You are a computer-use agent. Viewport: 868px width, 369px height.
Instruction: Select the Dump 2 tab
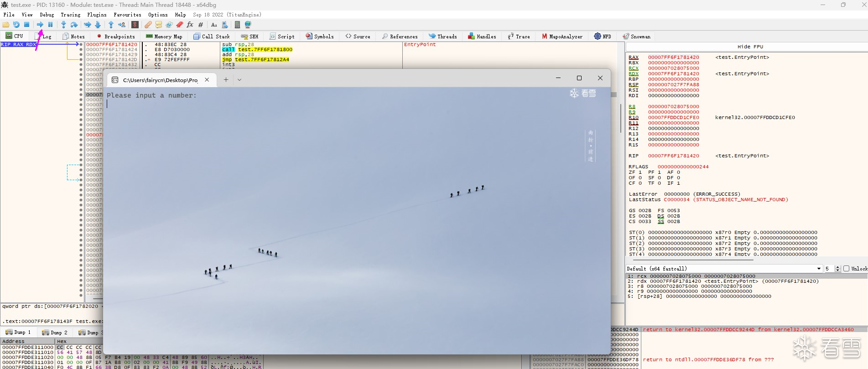pos(55,333)
